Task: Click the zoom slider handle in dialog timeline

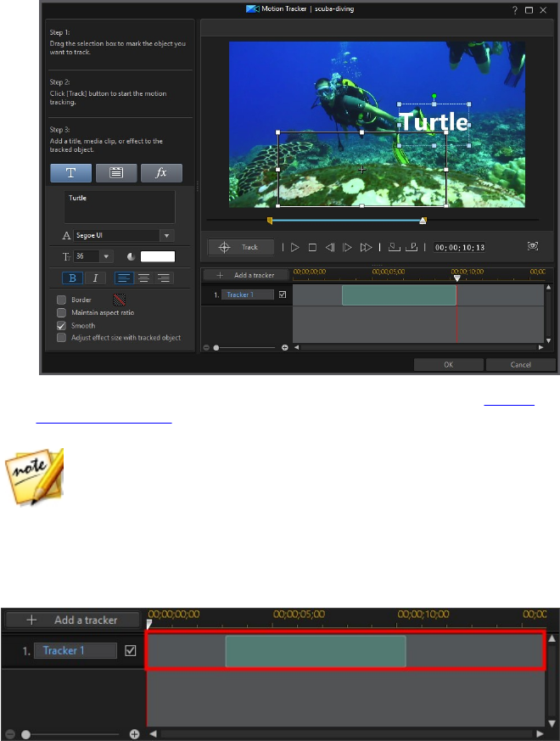Action: pos(216,348)
